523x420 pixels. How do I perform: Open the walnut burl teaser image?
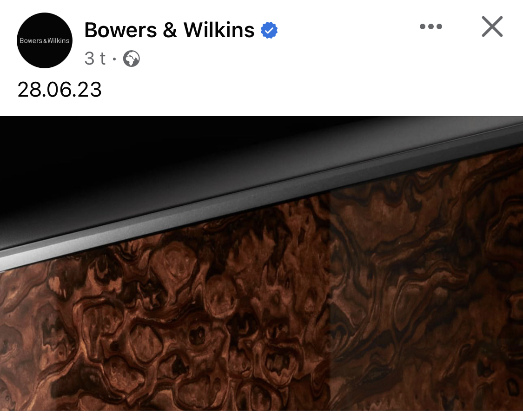tap(261, 263)
